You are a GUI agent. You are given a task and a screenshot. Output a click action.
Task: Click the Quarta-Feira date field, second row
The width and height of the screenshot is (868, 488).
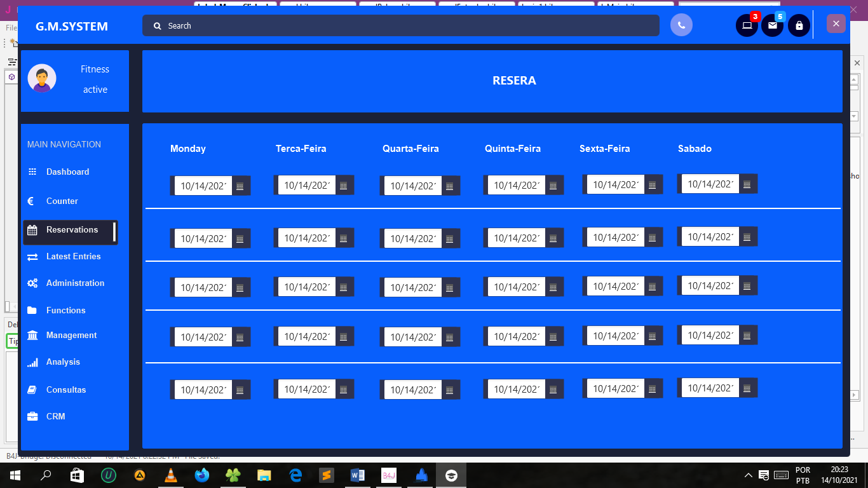point(413,239)
